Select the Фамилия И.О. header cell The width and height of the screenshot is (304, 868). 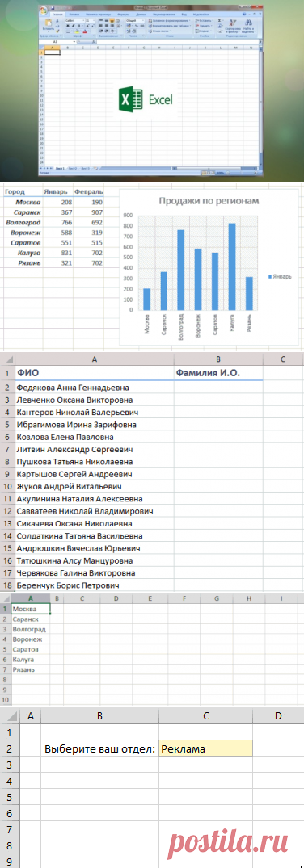click(217, 373)
